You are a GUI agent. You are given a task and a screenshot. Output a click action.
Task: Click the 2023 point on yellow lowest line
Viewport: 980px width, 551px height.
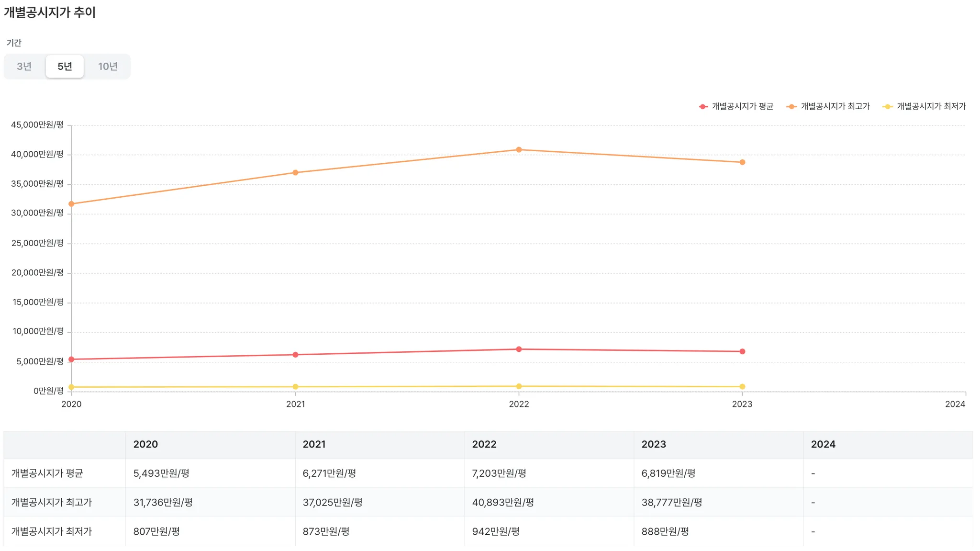click(742, 387)
